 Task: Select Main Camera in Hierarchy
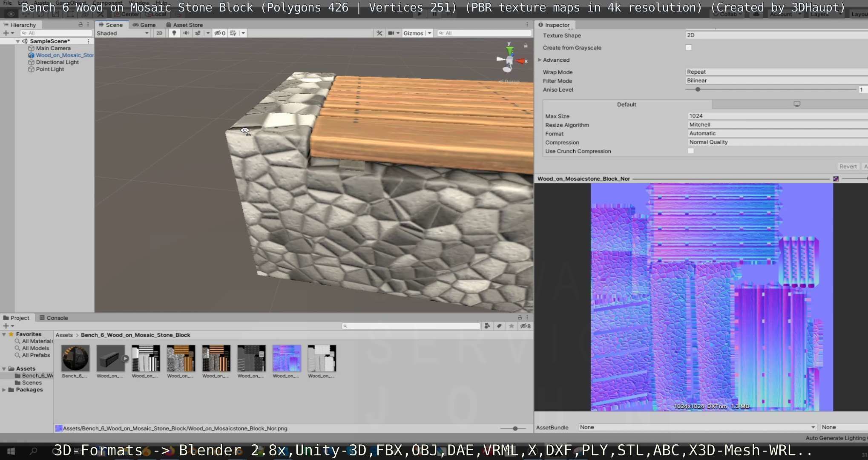click(53, 48)
